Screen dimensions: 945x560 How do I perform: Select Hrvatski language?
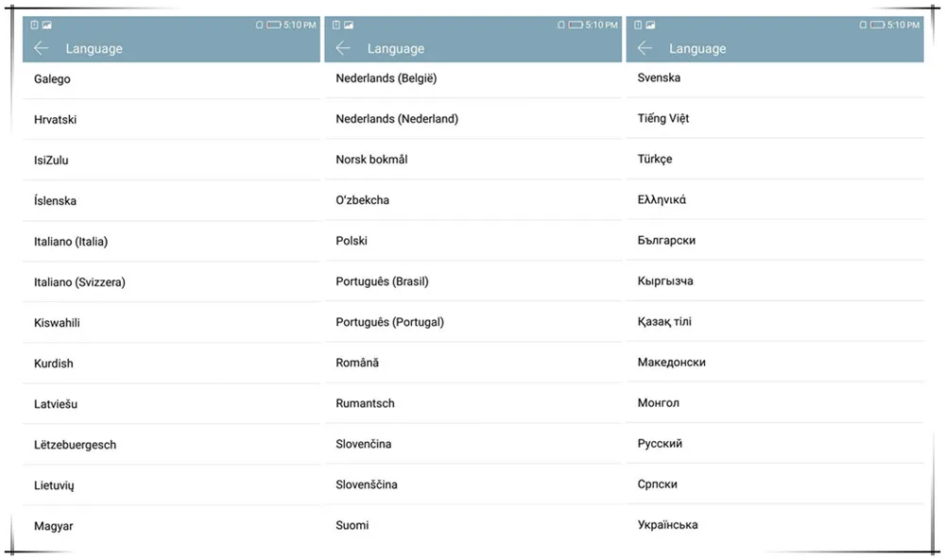(171, 119)
